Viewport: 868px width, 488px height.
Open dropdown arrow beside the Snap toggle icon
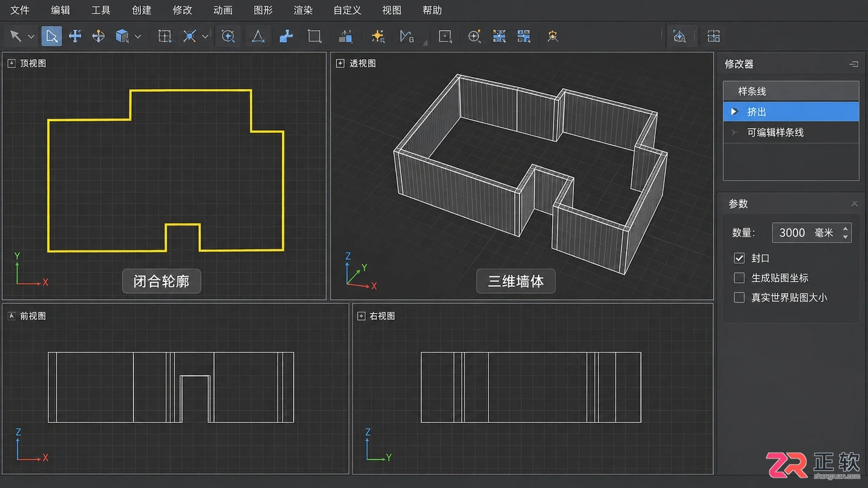(x=205, y=37)
